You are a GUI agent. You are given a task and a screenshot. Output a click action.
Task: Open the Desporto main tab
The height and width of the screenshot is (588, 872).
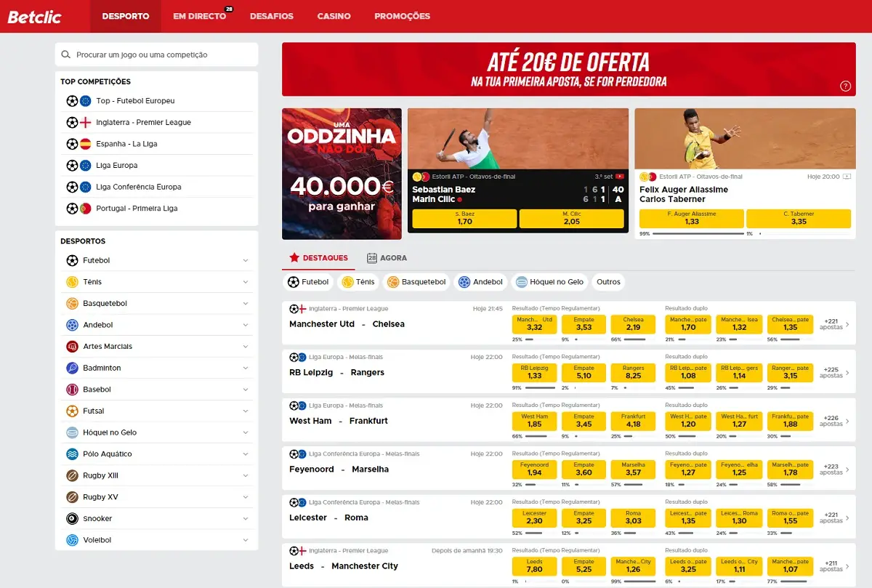click(x=126, y=16)
